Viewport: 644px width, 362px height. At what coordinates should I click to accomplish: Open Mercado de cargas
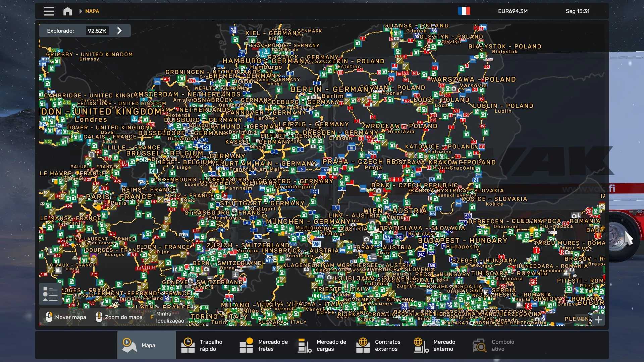322,345
